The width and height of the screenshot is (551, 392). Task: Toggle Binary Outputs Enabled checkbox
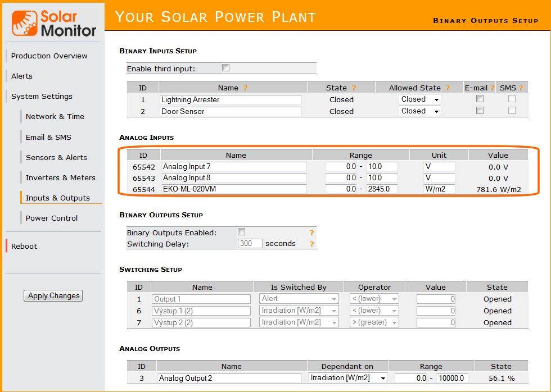(241, 232)
